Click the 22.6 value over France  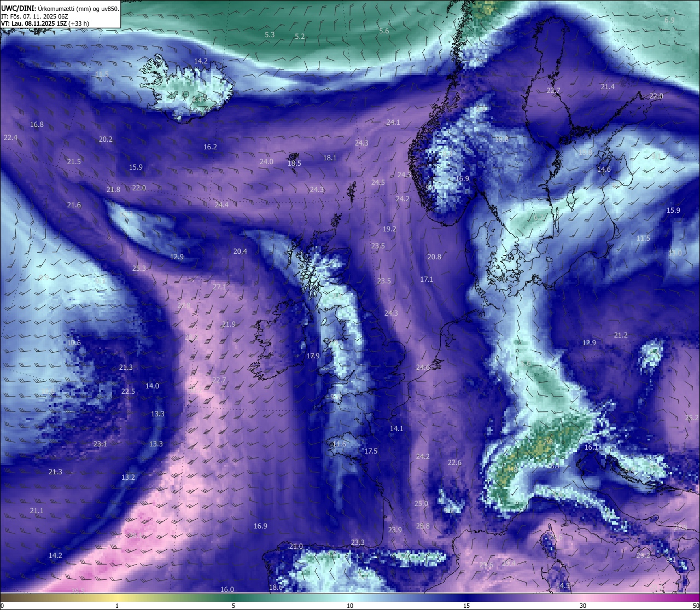tap(454, 463)
